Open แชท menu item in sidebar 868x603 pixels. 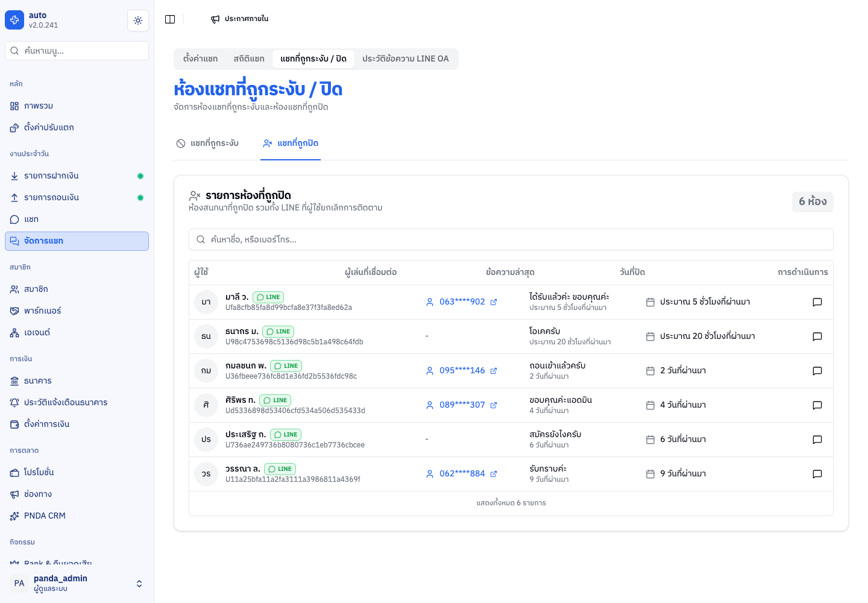tap(77, 219)
